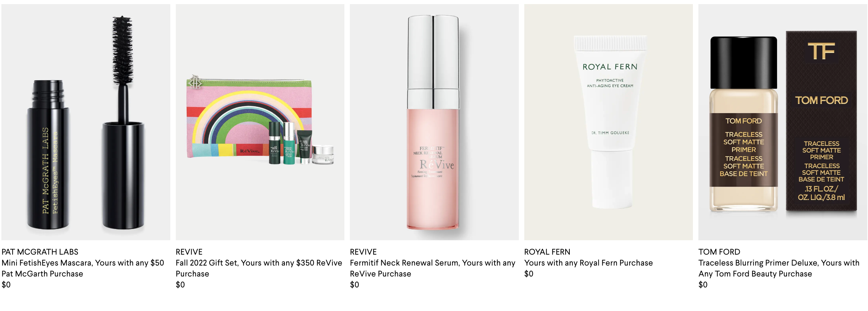The image size is (868, 311).
Task: Open Yours with any Royal Fern Purchase title
Action: 589,263
